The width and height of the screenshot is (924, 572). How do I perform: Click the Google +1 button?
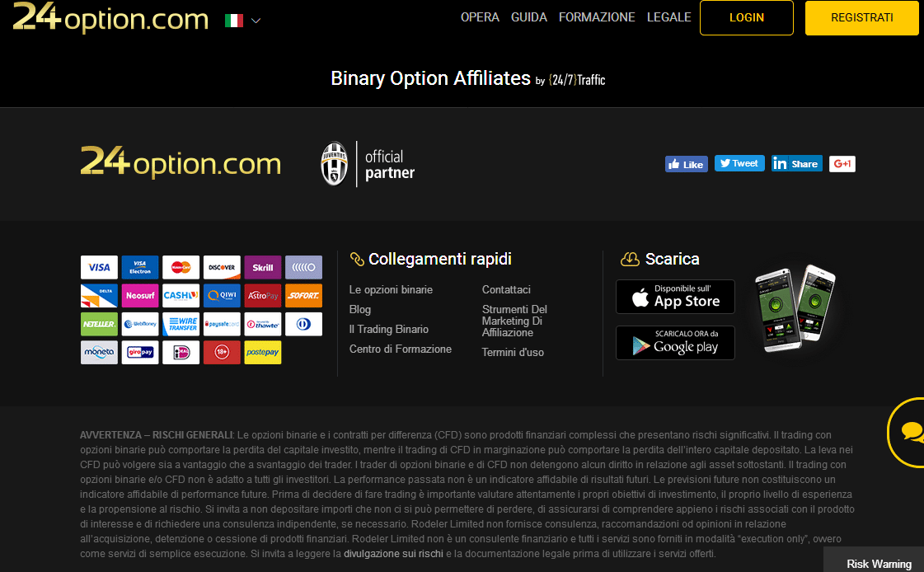(842, 164)
